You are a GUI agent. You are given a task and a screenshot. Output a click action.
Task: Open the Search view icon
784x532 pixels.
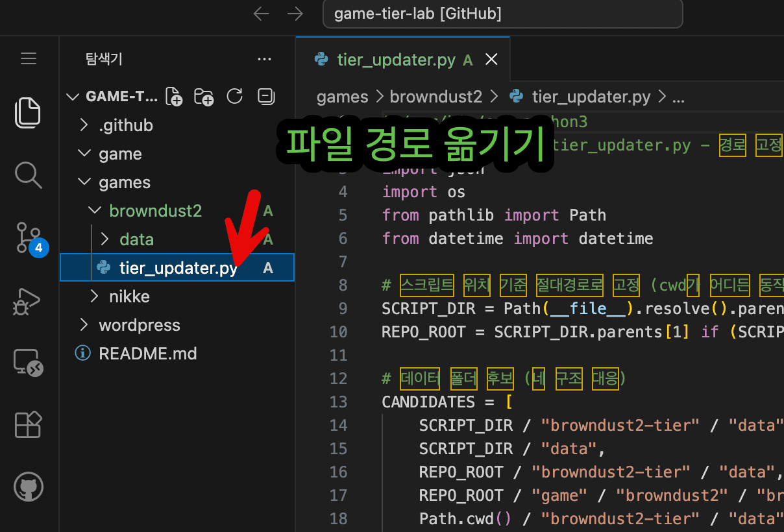29,175
